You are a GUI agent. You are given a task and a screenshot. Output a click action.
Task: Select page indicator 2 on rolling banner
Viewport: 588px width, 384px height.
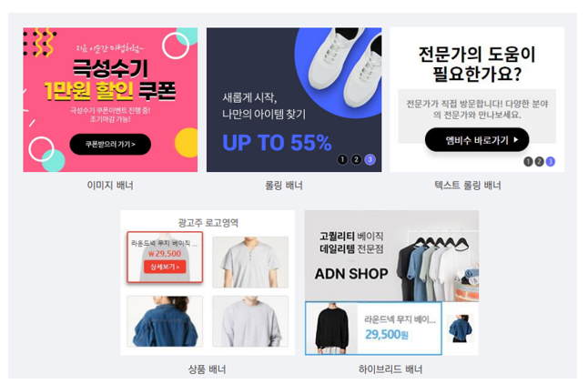pos(356,160)
